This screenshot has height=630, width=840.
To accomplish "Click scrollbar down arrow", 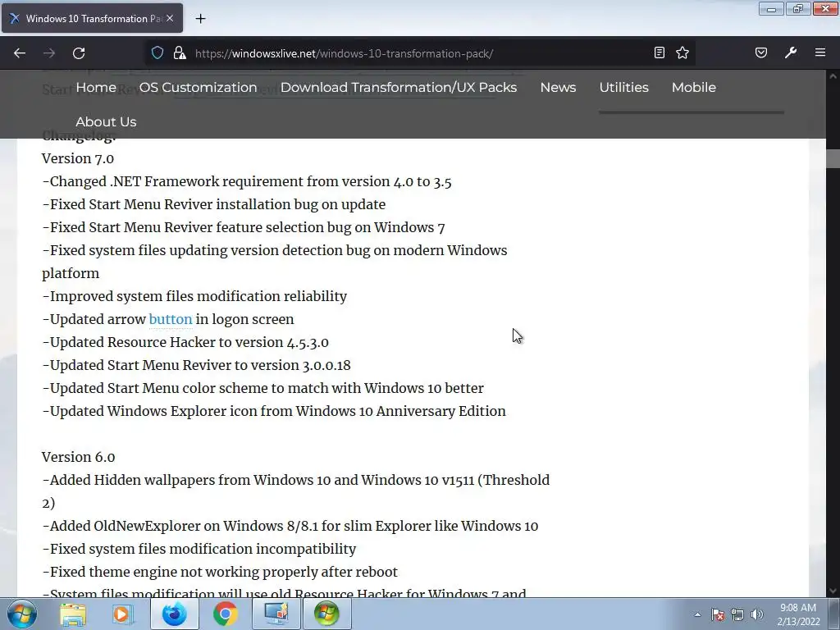I will pos(833,591).
